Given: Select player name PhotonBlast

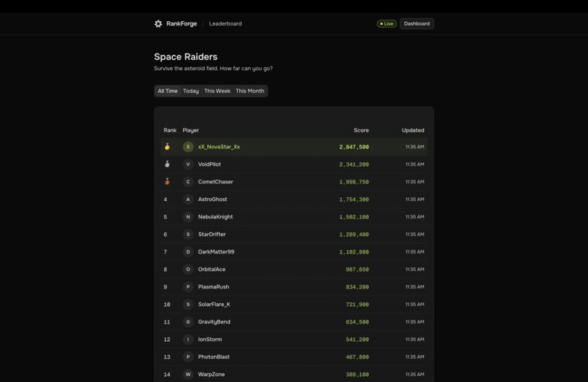Looking at the screenshot, I should point(214,357).
